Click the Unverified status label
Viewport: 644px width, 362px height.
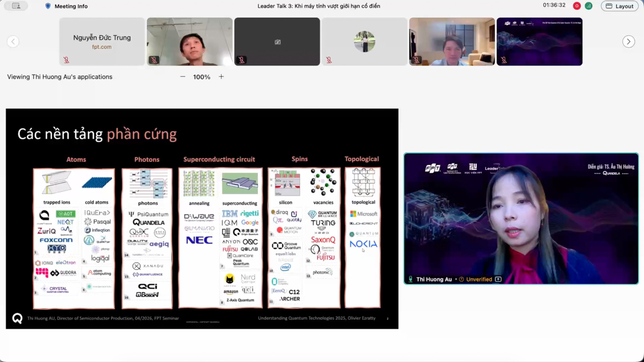coord(479,279)
